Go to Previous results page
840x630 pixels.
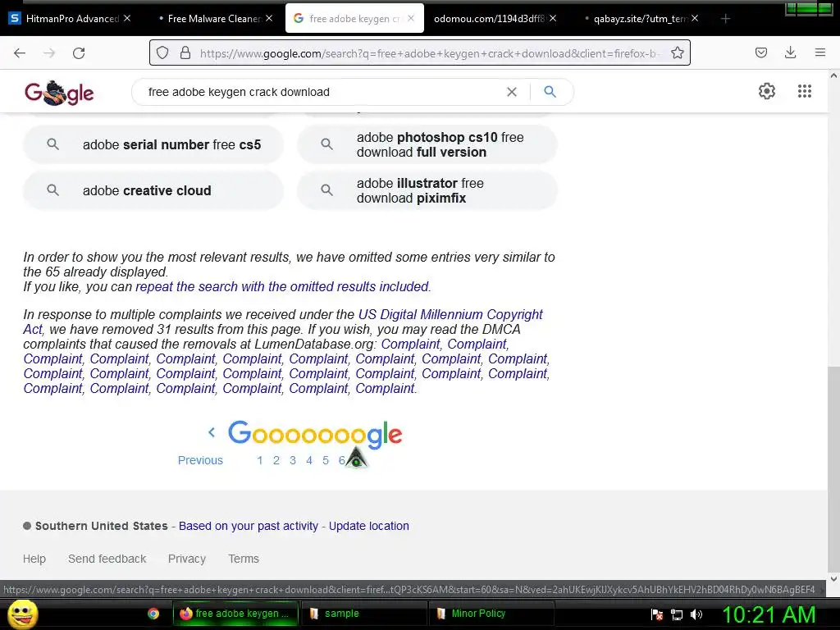tap(200, 460)
